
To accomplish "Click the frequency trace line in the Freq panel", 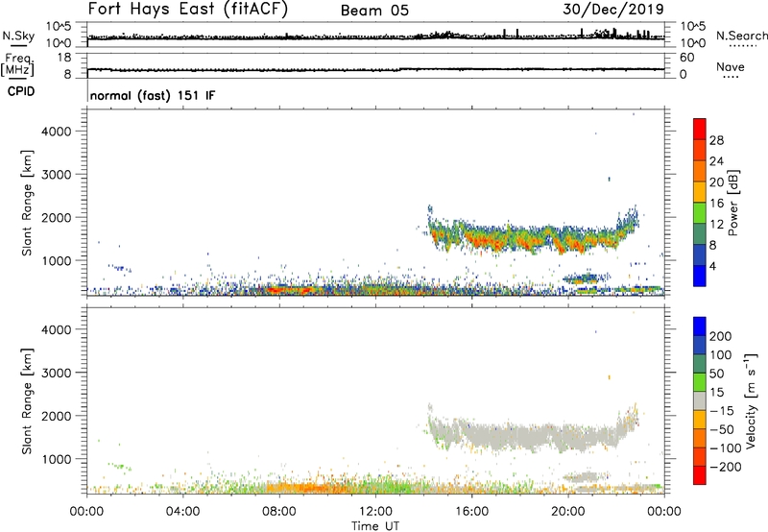I will point(375,69).
